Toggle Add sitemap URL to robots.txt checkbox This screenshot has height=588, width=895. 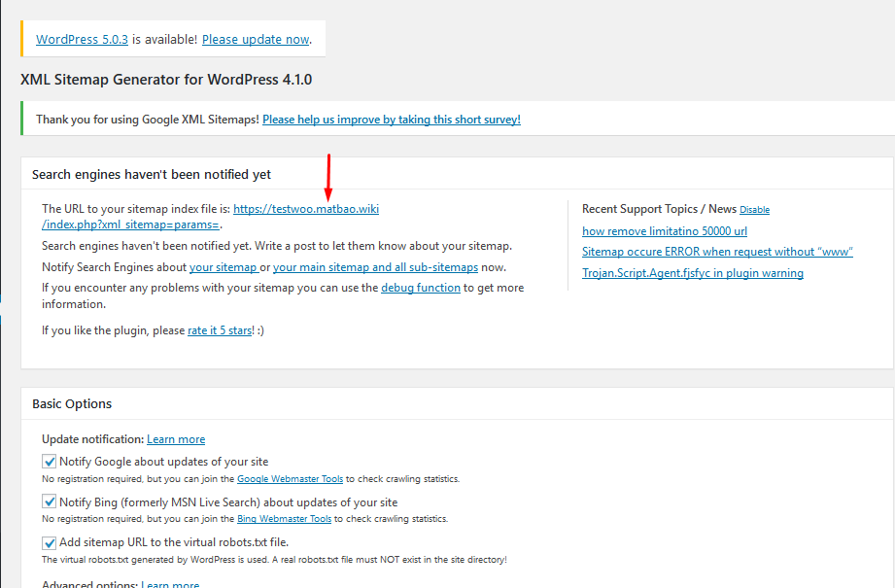[x=50, y=542]
